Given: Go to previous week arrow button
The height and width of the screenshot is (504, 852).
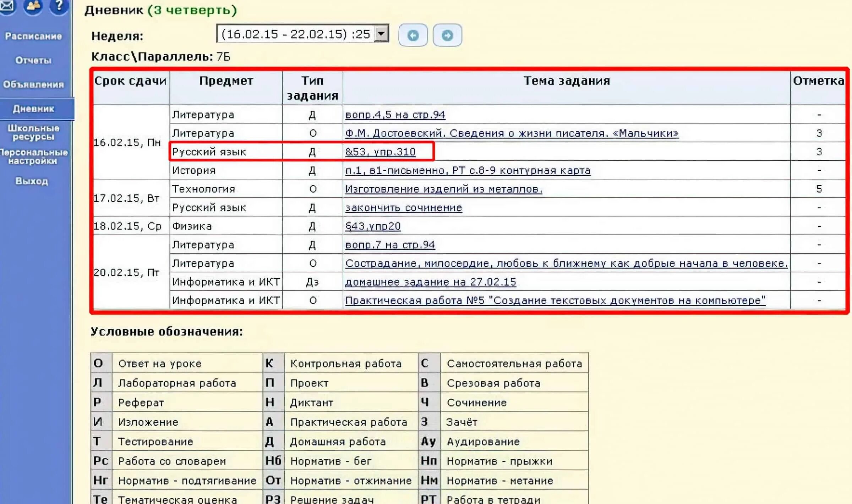Looking at the screenshot, I should [413, 35].
